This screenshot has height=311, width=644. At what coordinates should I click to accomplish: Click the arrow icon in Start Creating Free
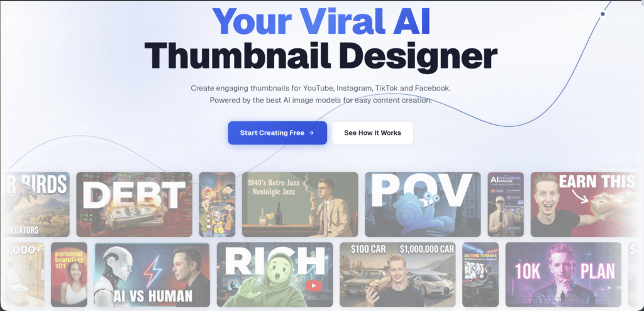point(311,133)
